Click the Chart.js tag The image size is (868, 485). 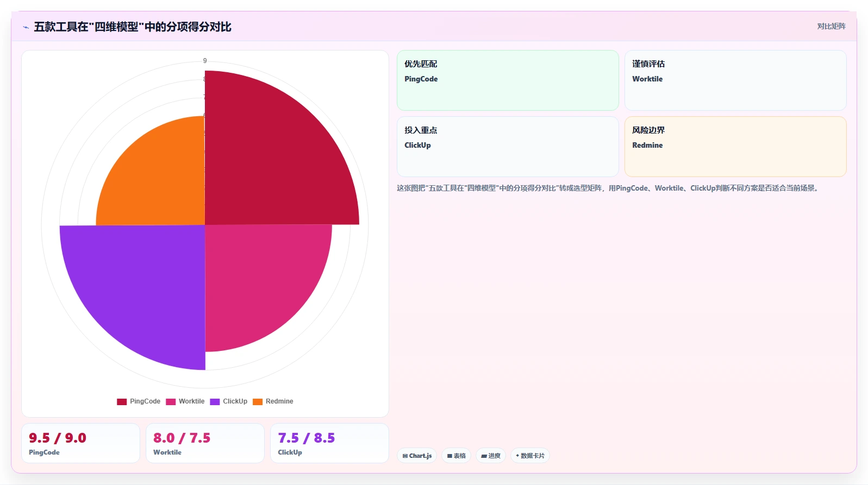pos(417,456)
